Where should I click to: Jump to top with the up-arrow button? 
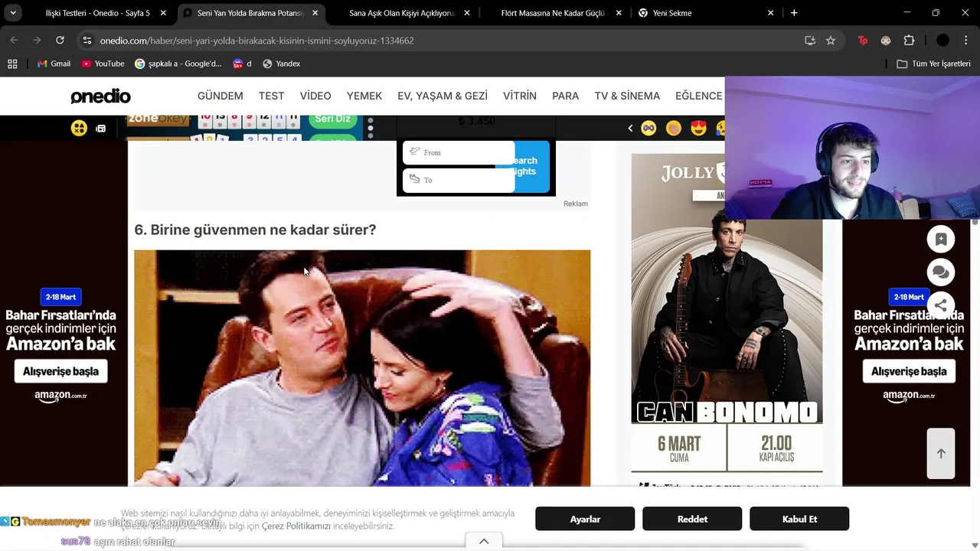point(941,453)
